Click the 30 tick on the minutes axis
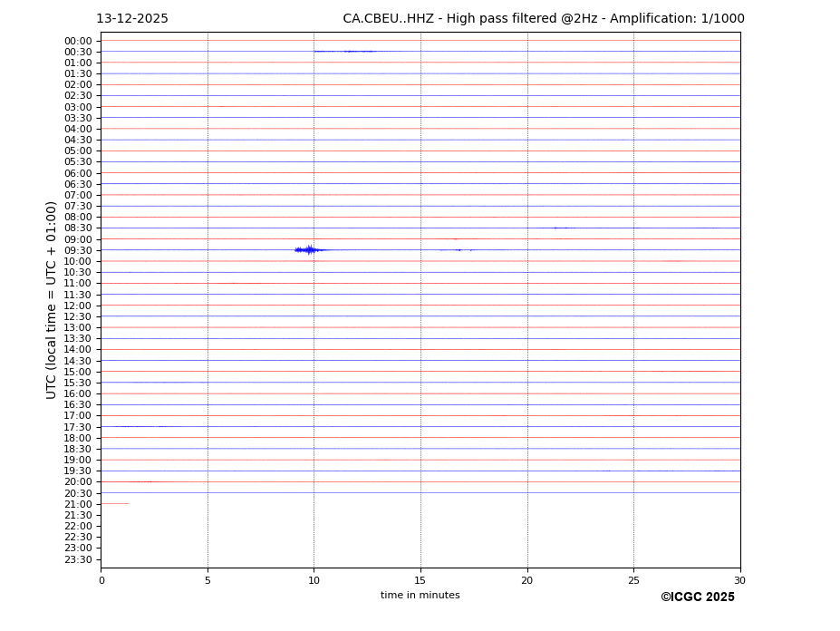This screenshot has height=631, width=840. (739, 580)
